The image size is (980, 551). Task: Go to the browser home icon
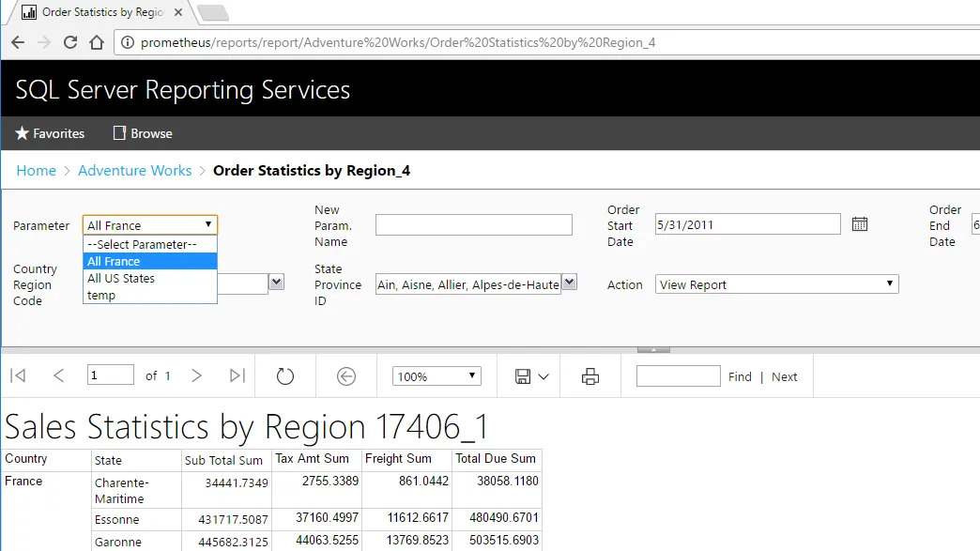[97, 42]
